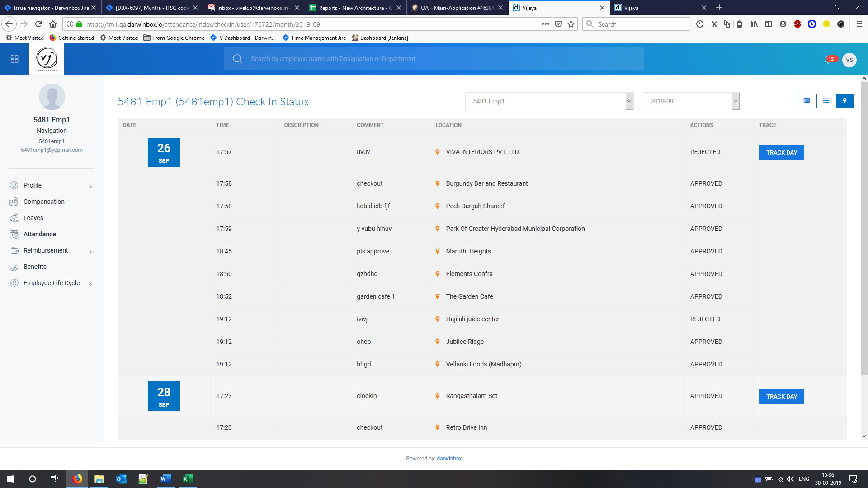Click the VS user avatar

click(x=849, y=60)
